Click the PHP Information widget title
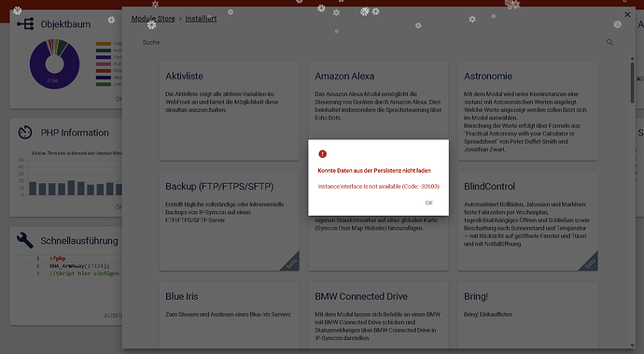The height and width of the screenshot is (354, 644). 75,133
